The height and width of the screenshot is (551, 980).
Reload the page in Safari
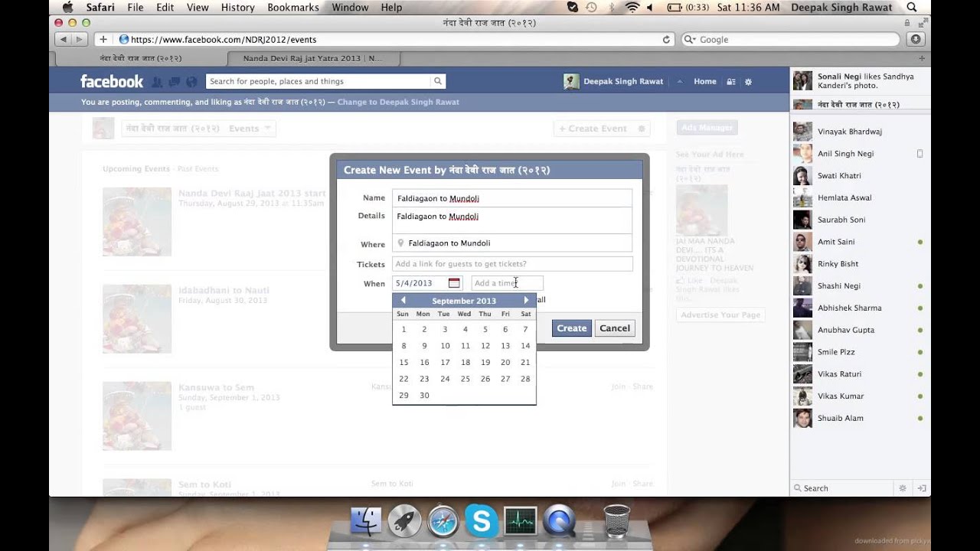click(x=666, y=40)
